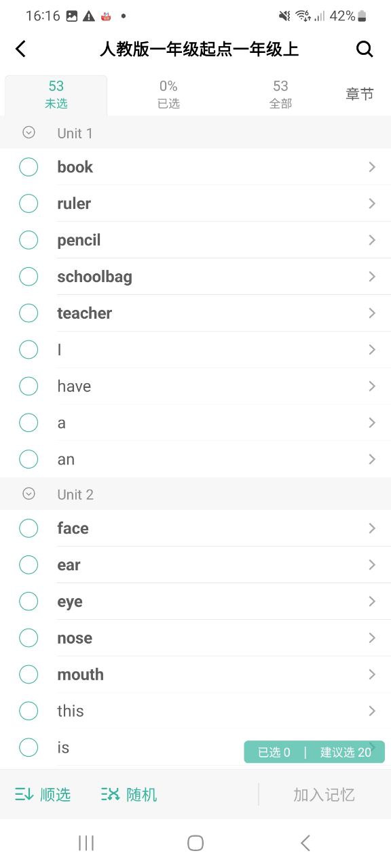Open the 章节 chapter selector

(360, 94)
